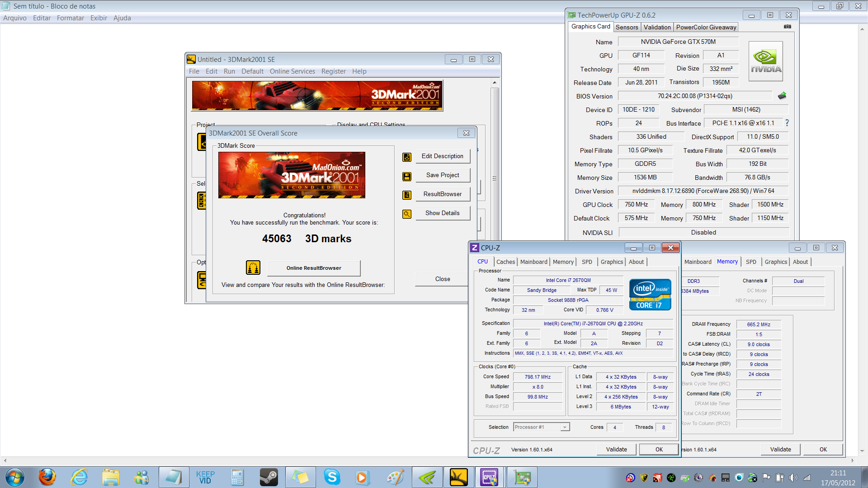Open Arquivo menu in Bloco de notas

15,18
